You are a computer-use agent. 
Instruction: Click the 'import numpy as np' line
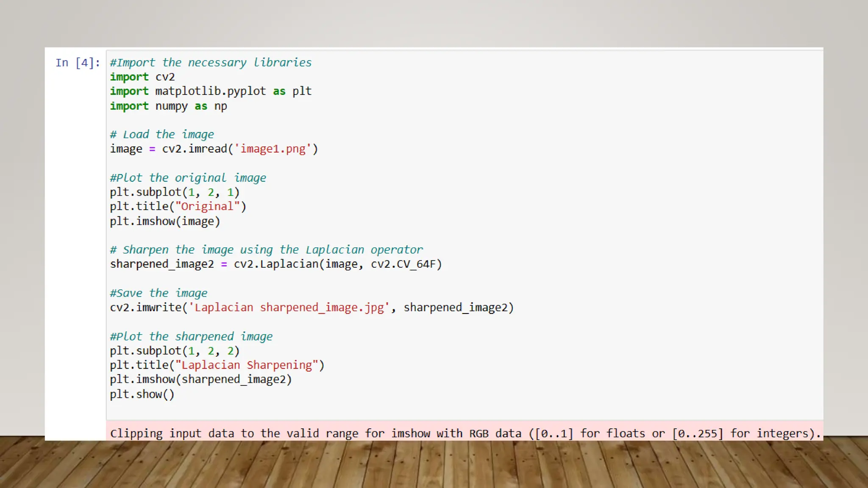[168, 106]
